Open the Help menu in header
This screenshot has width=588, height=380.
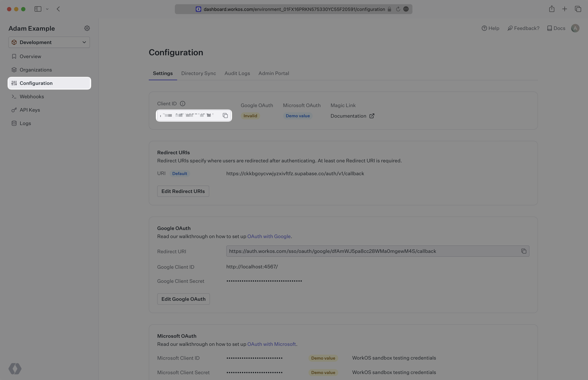[x=490, y=28]
